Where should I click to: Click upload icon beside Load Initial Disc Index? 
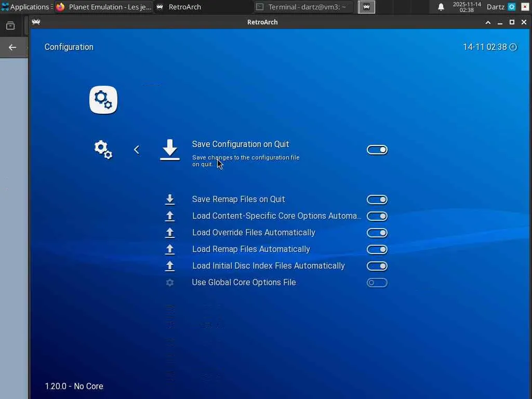pyautogui.click(x=170, y=266)
